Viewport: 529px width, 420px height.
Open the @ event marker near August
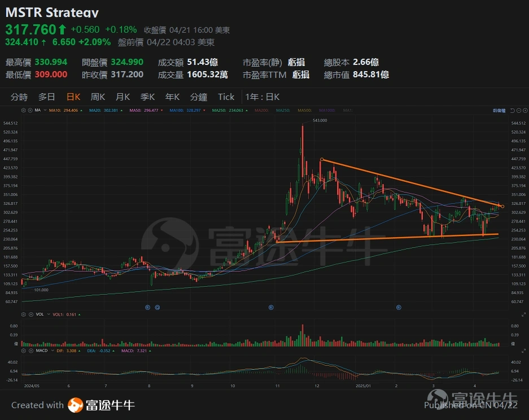point(158,307)
